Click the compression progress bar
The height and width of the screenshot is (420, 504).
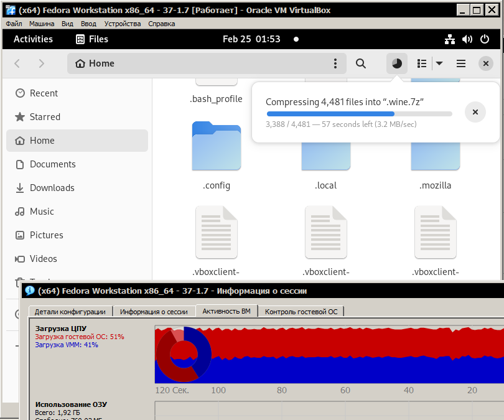pos(360,114)
